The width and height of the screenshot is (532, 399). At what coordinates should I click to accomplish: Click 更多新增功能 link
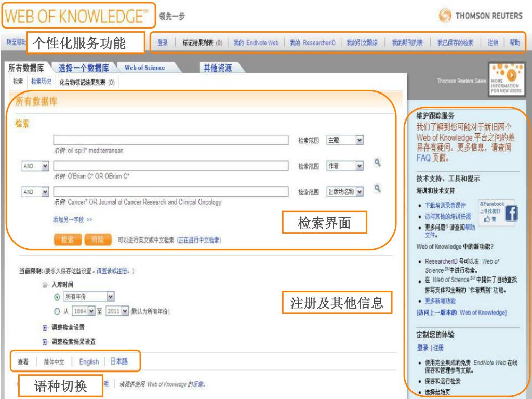click(440, 301)
